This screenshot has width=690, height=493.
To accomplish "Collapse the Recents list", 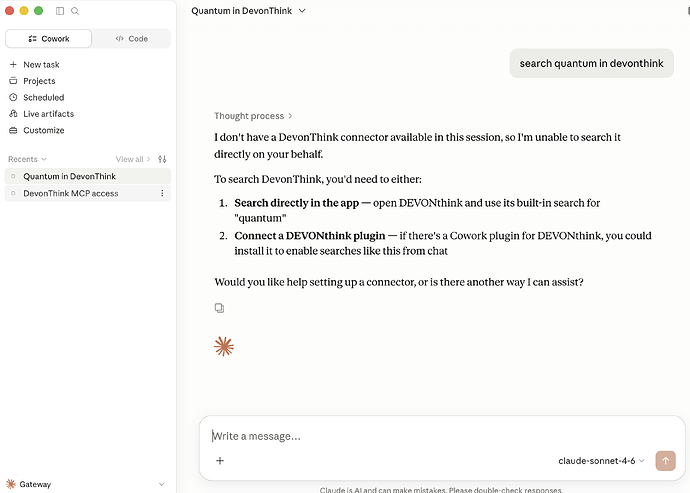I will coord(27,159).
